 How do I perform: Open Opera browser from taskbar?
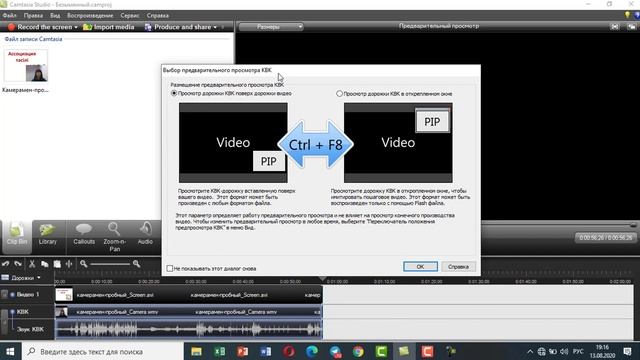point(289,351)
